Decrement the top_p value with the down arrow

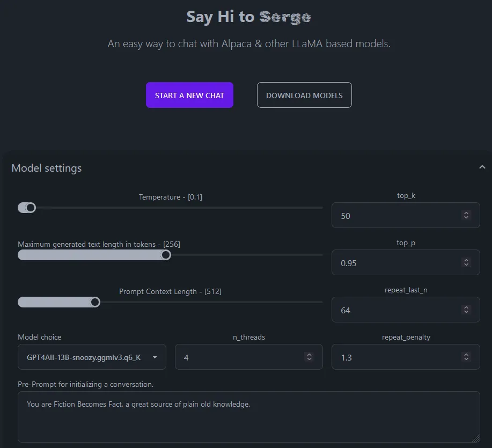466,265
